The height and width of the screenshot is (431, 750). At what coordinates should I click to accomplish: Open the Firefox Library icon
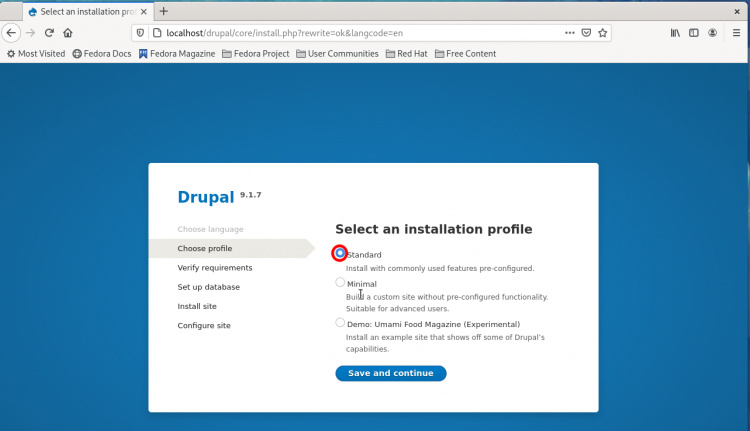pyautogui.click(x=675, y=32)
